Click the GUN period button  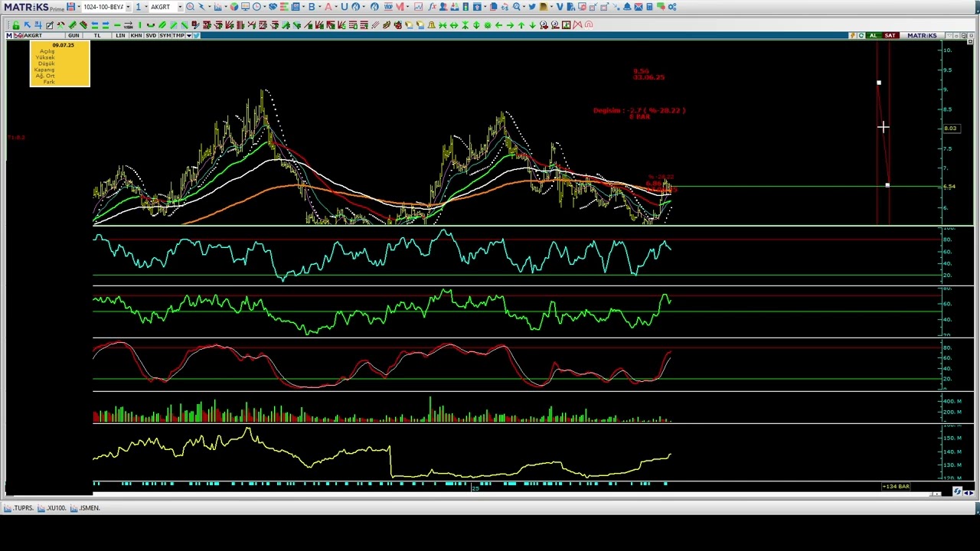click(x=73, y=36)
